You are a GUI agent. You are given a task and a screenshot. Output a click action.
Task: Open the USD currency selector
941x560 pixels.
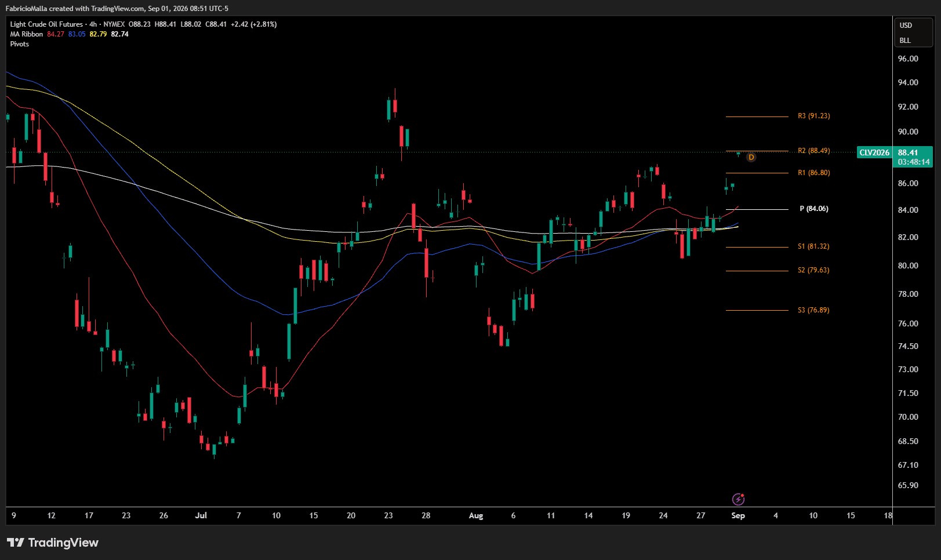906,26
